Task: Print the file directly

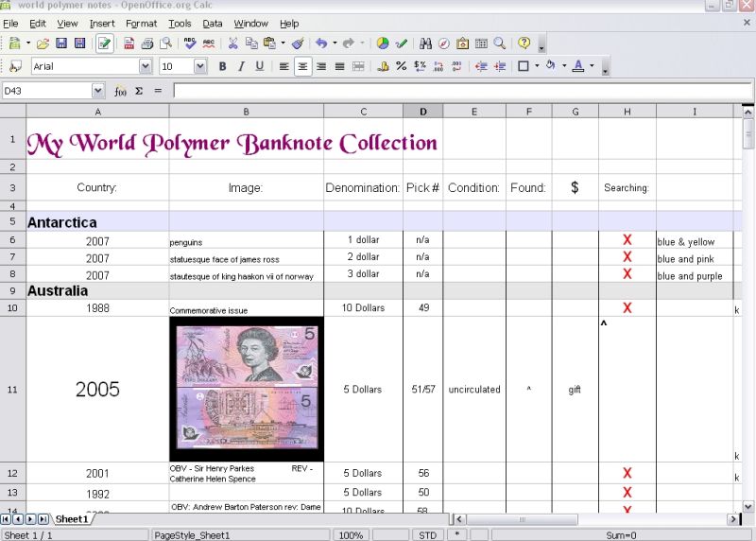Action: [147, 44]
